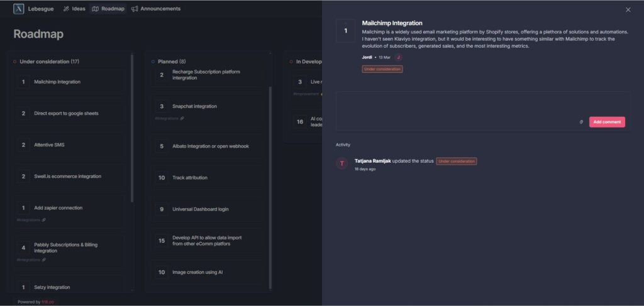
Task: Open Direct export to google sheets
Action: tap(70, 114)
